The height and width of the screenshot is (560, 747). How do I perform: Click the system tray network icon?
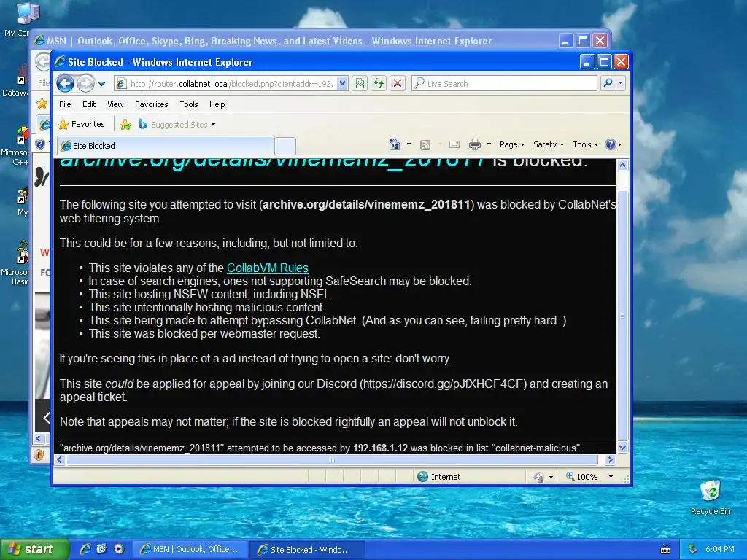(693, 550)
